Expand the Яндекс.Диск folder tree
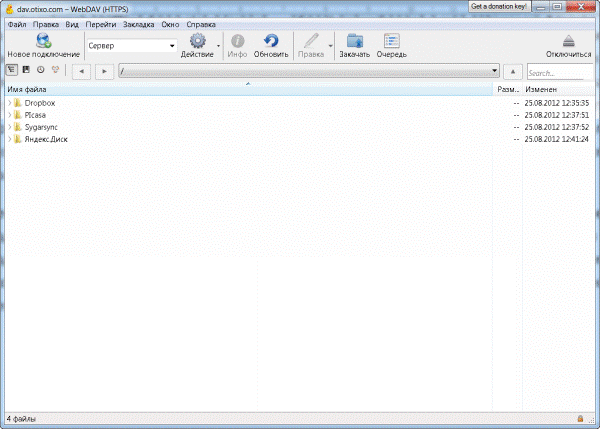Viewport: 600px width, 429px height. point(10,139)
